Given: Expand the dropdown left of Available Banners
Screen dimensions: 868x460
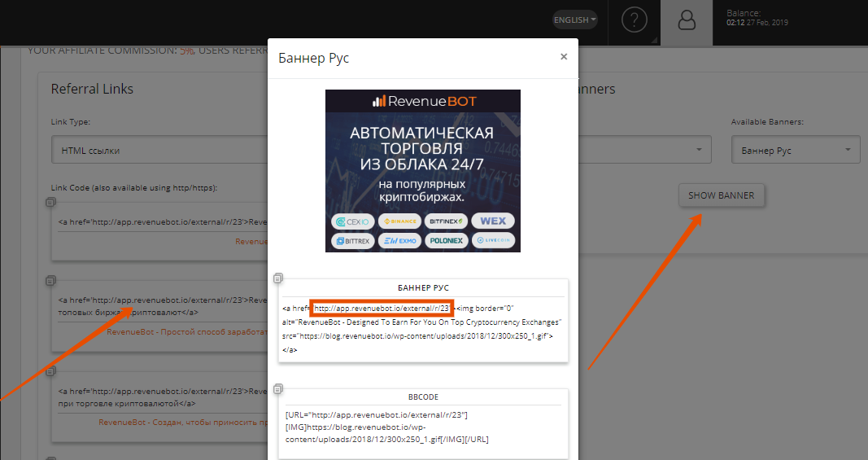Looking at the screenshot, I should point(644,151).
